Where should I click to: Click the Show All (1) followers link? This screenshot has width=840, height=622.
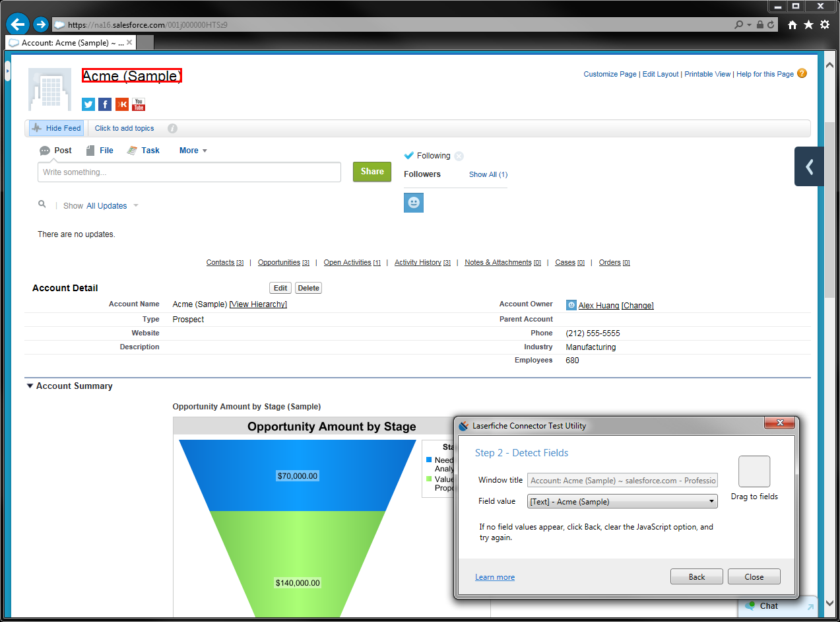pos(488,174)
